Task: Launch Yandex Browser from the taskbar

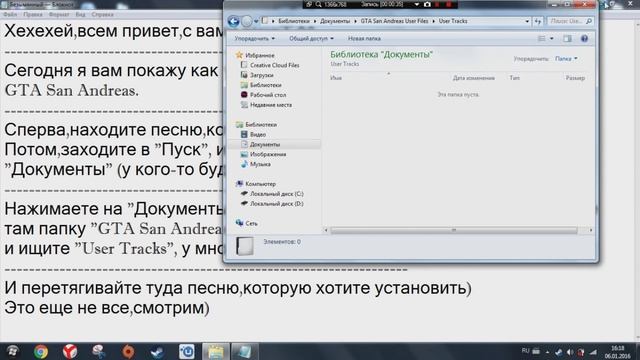Action: point(70,351)
